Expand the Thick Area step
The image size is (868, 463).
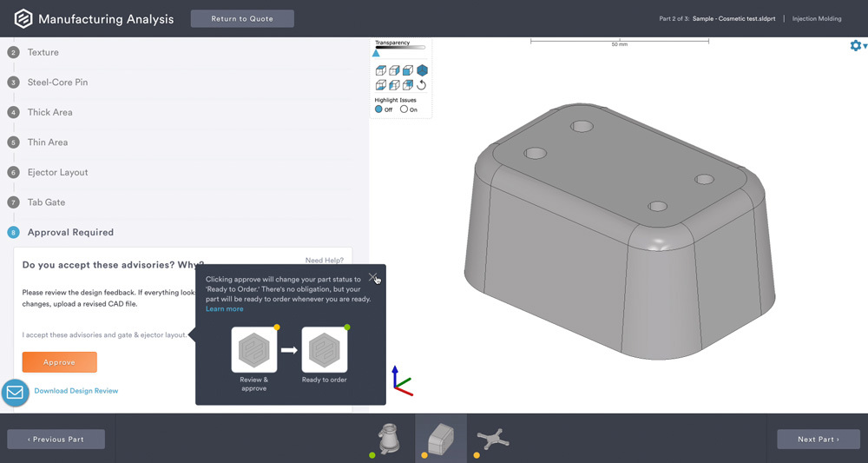(x=49, y=112)
